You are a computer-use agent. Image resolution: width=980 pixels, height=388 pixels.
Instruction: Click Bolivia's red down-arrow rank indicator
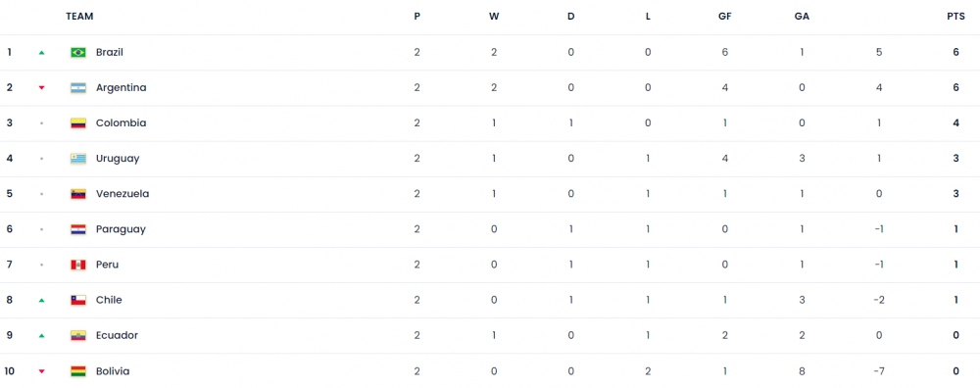coord(42,371)
